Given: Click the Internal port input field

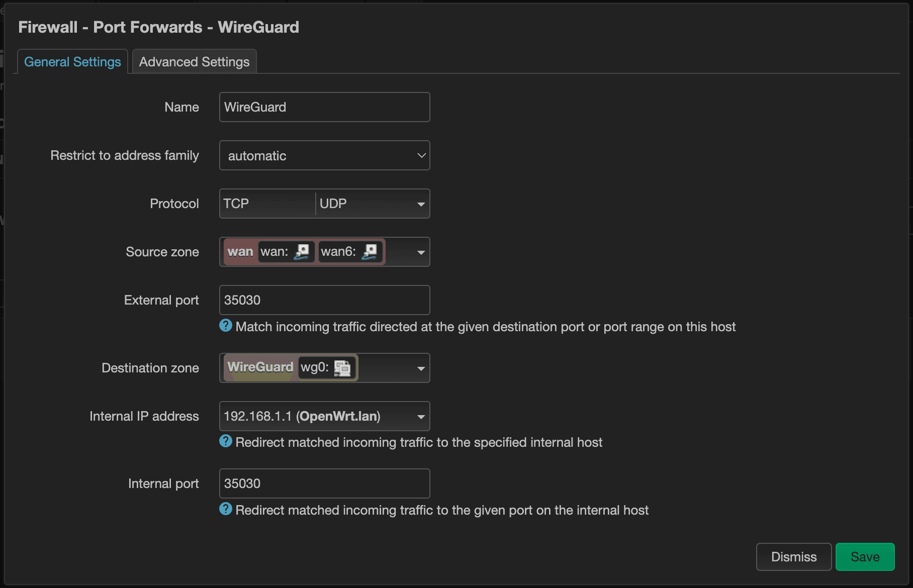Looking at the screenshot, I should coord(324,483).
